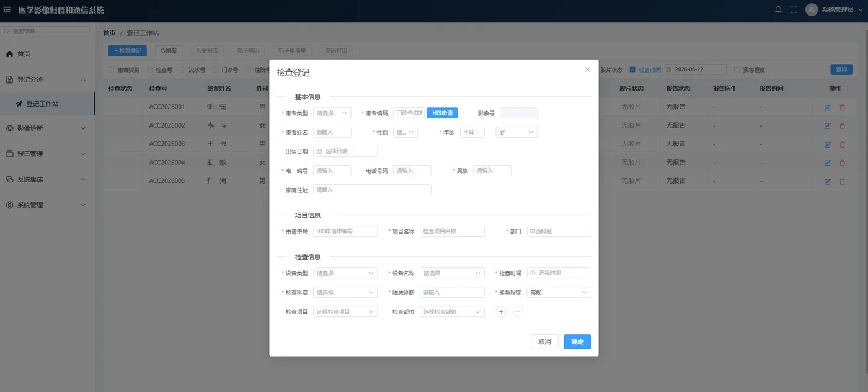This screenshot has height=392, width=868.
Task: Click the 系统管理 gear icon in sidebar
Action: pos(9,205)
